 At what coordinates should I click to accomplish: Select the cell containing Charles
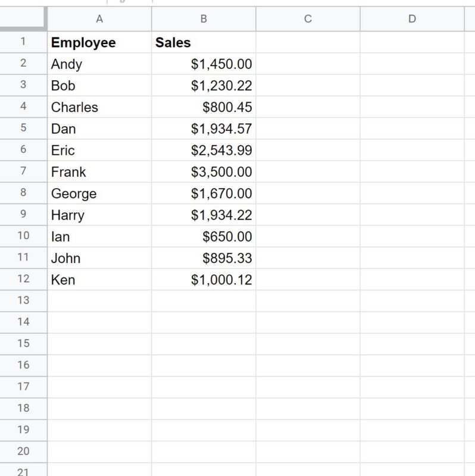click(x=99, y=107)
